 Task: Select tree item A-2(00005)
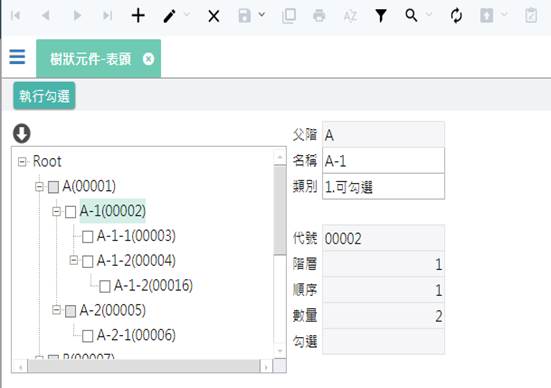pos(112,310)
